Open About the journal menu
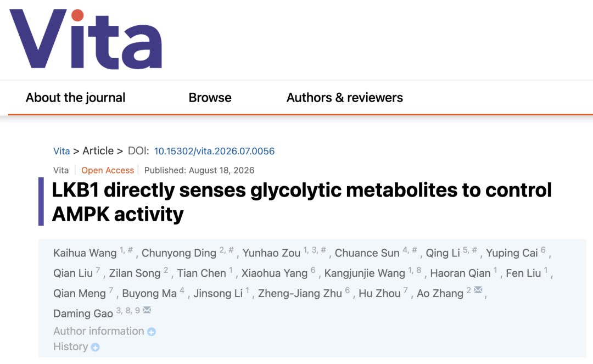Viewport: 593px width, 364px height. [75, 98]
